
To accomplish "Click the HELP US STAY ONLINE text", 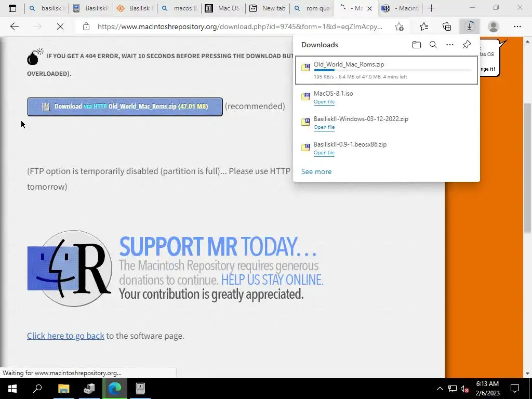I will [272, 280].
